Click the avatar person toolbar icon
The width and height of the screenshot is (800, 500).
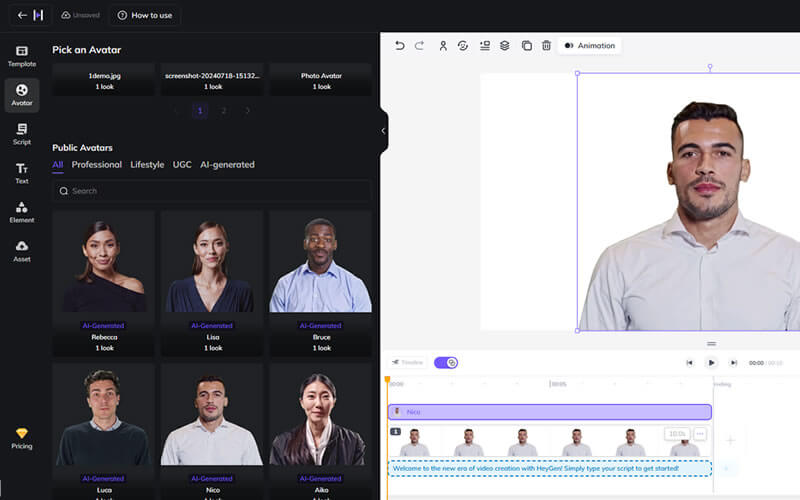[x=443, y=45]
